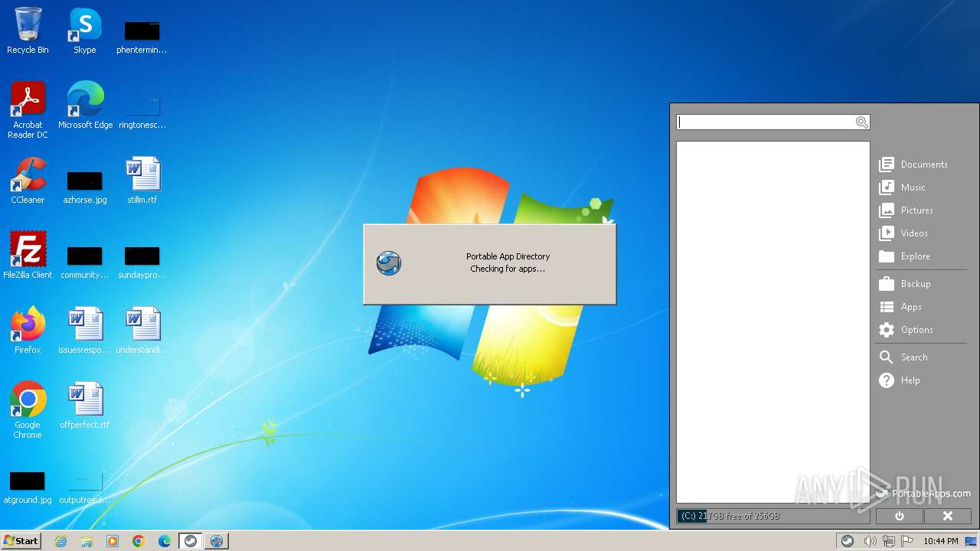Click the Apps list icon
Image resolution: width=980 pixels, height=551 pixels.
(x=887, y=307)
